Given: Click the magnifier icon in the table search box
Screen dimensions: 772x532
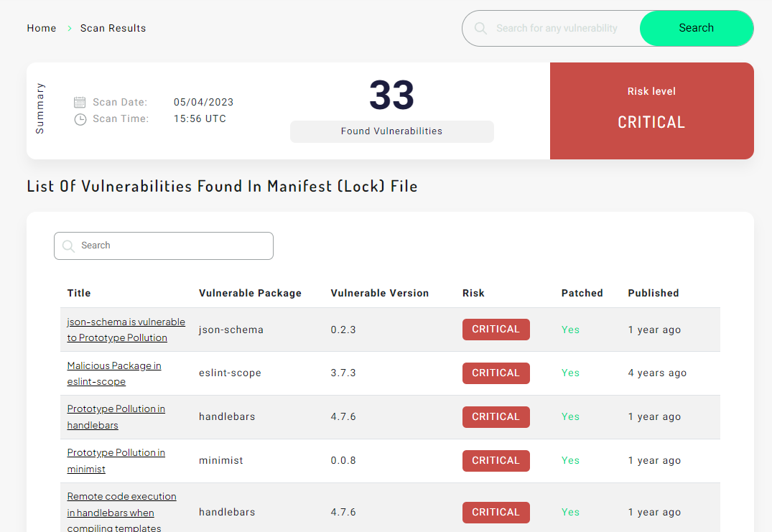Looking at the screenshot, I should (x=68, y=246).
